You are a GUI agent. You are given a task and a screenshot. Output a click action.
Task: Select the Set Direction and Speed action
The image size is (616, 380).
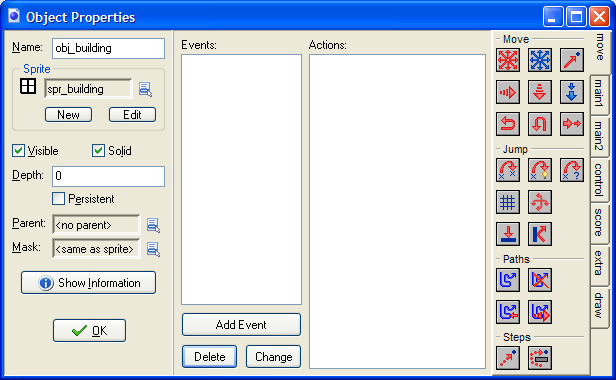click(540, 60)
